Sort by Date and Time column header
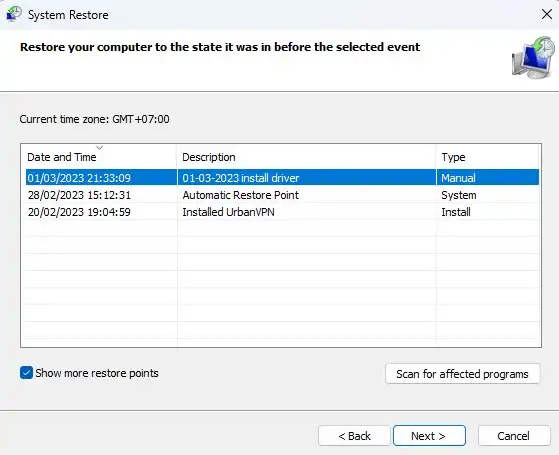The image size is (559, 455). (x=99, y=157)
